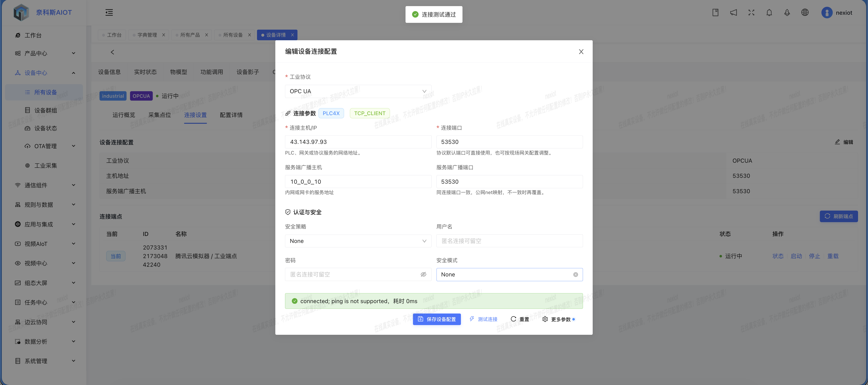Open the documentation book icon in header
The width and height of the screenshot is (868, 385).
click(715, 12)
